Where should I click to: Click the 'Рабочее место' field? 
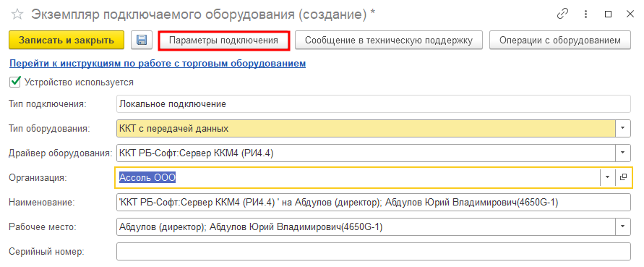click(x=366, y=226)
